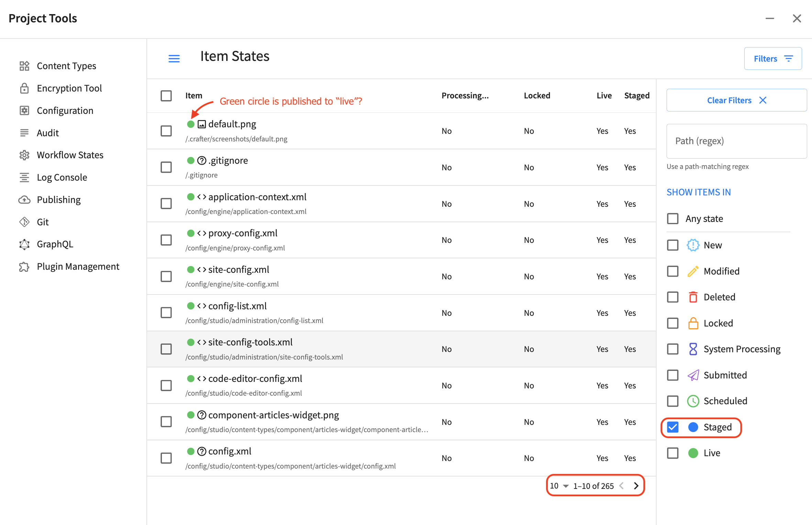The height and width of the screenshot is (525, 812).
Task: Check the Any state checkbox
Action: [673, 219]
